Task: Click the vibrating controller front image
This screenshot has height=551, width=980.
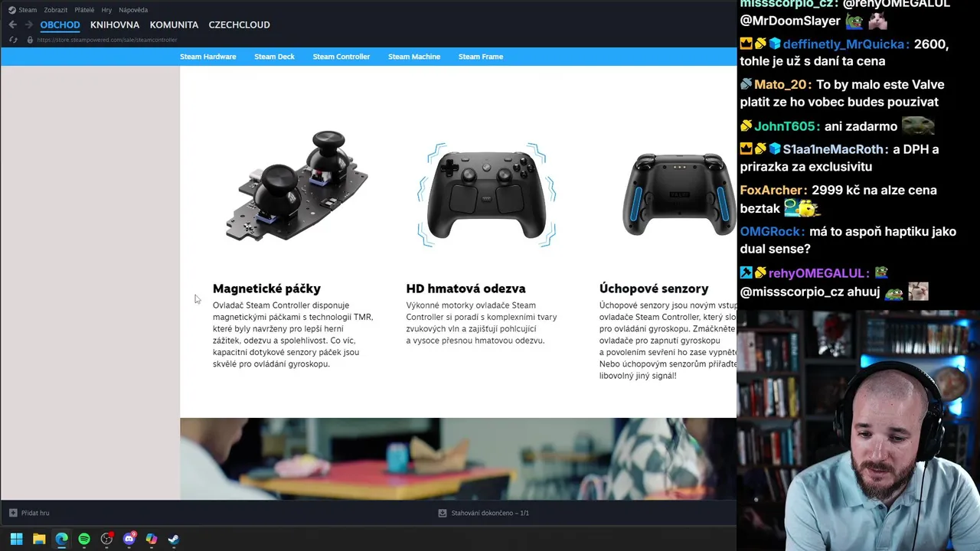Action: click(x=487, y=195)
